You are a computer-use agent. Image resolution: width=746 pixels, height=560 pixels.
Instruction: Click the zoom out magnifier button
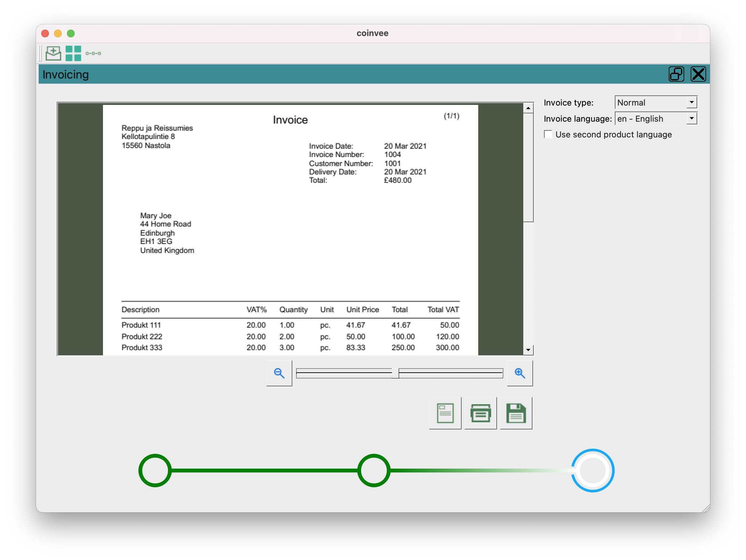point(279,373)
